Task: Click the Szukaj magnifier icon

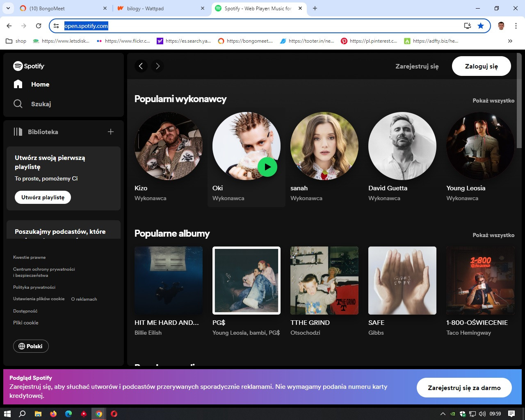Action: pyautogui.click(x=18, y=104)
